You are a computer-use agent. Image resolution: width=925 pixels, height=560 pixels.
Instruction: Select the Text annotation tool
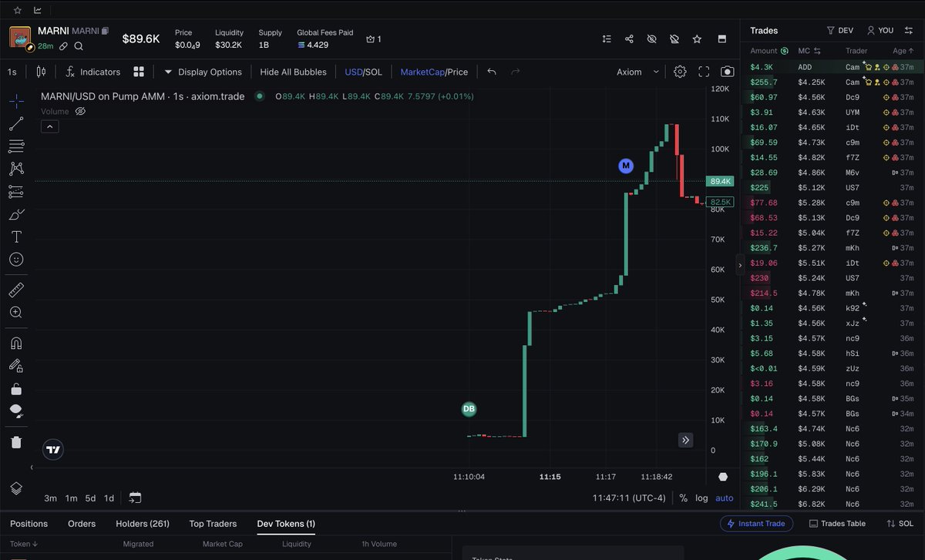pyautogui.click(x=16, y=236)
